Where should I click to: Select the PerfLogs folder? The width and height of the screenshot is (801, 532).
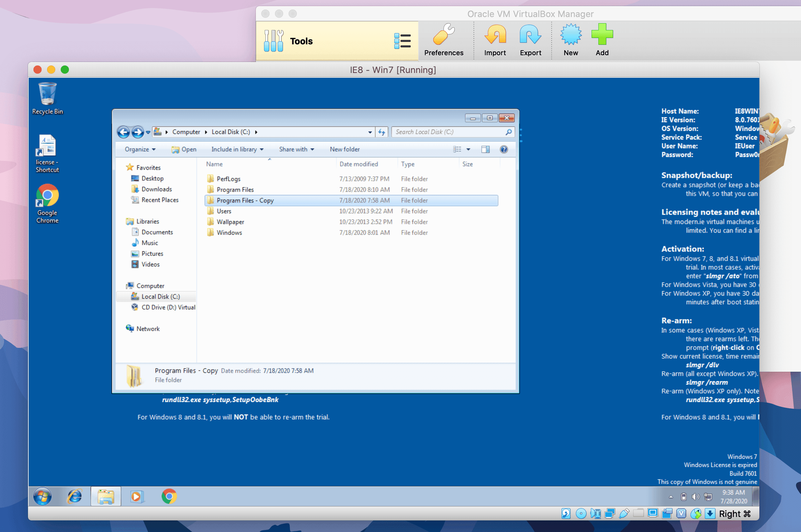[x=351, y=179]
